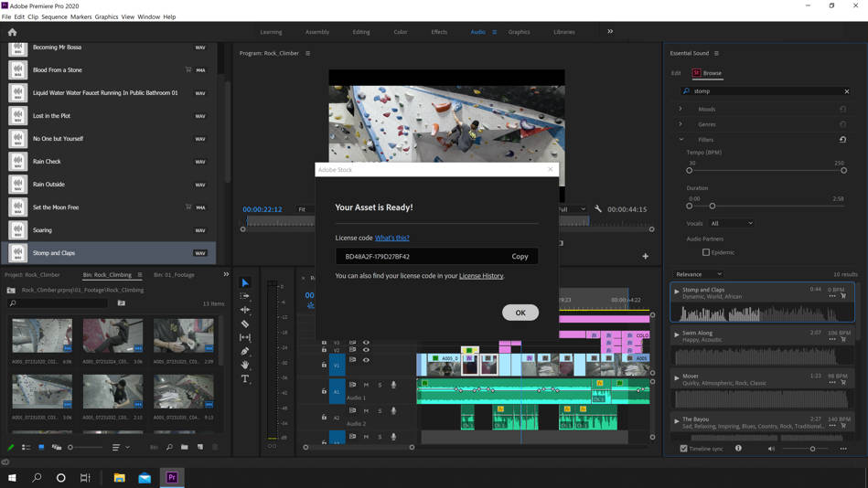Click the Duration maximum slider handle
This screenshot has width=868, height=488.
pos(713,206)
